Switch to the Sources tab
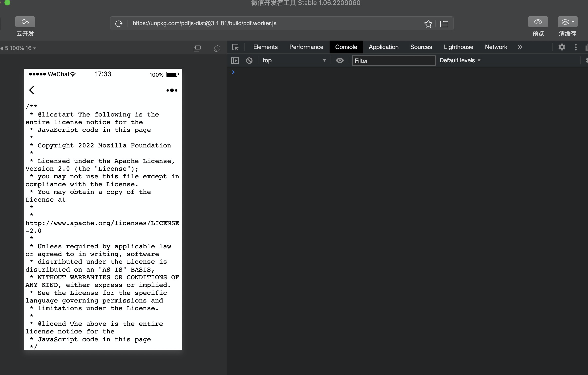Screen dimensions: 588x375 click(421, 47)
